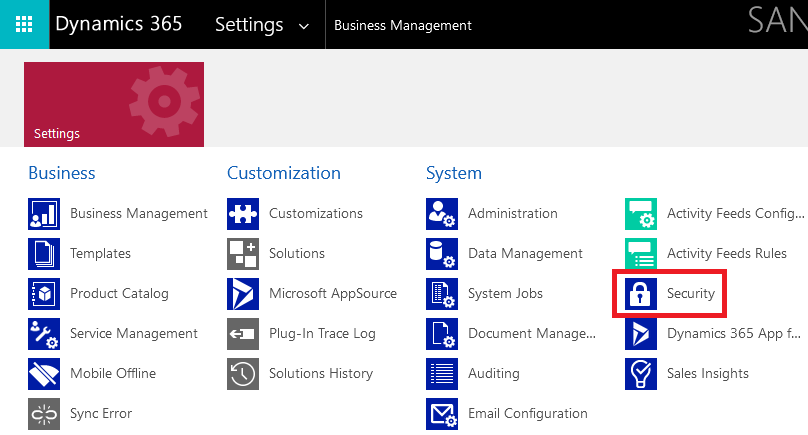The width and height of the screenshot is (808, 435).
Task: Click the Solutions icon
Action: (x=243, y=254)
